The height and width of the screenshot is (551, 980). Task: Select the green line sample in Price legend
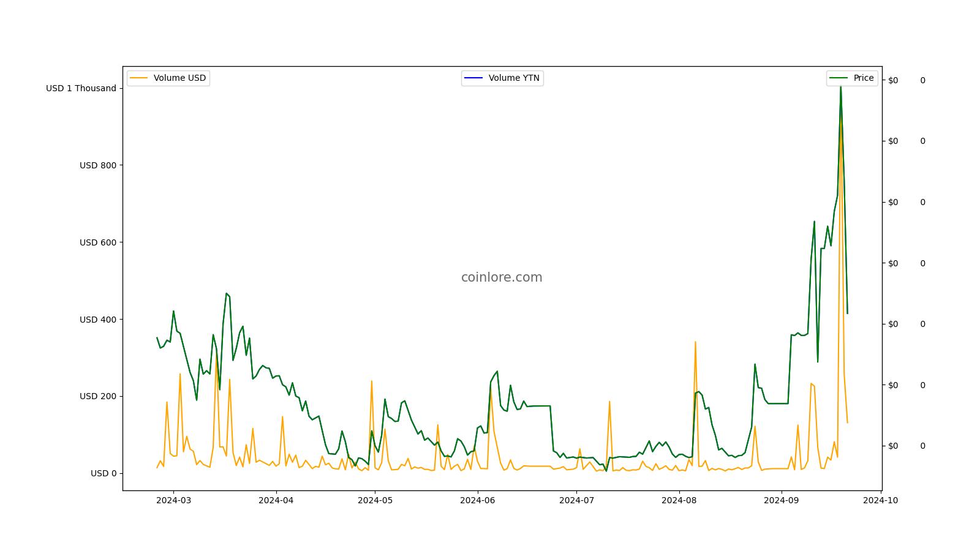click(x=839, y=78)
